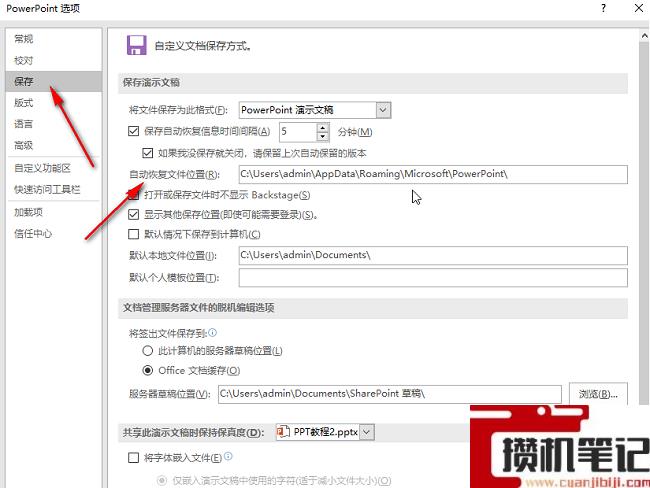This screenshot has height=488, width=650.
Task: Click the help question mark icon
Action: (603, 8)
